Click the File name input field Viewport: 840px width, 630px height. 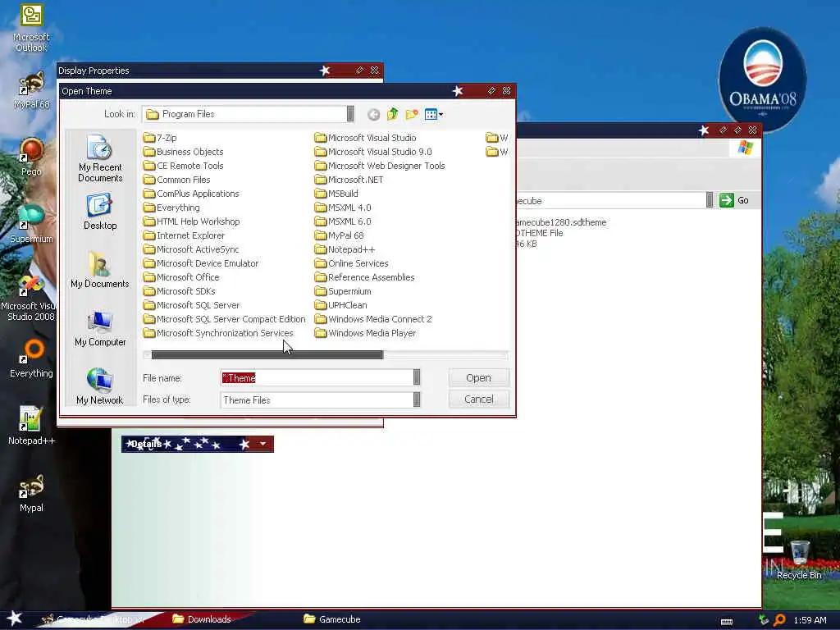(317, 377)
